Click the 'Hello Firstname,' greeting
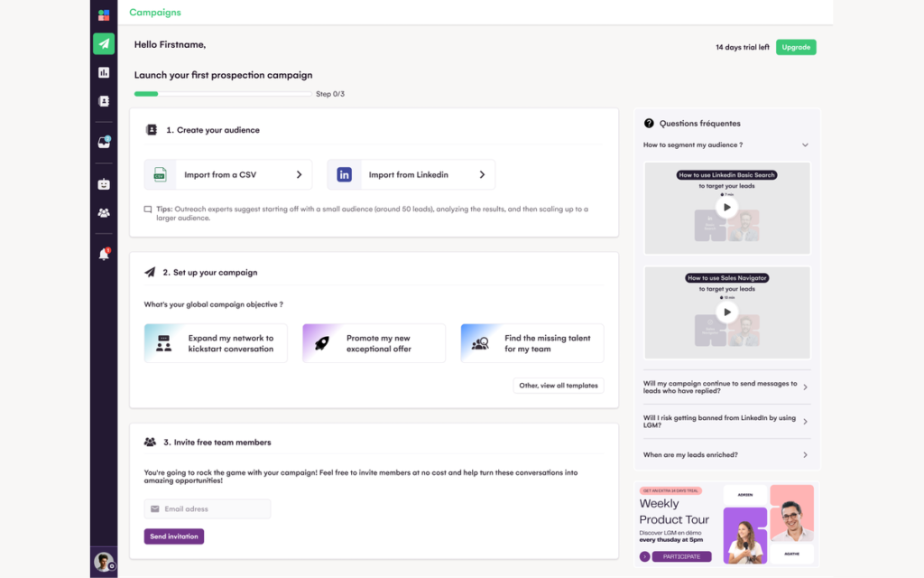 (170, 45)
